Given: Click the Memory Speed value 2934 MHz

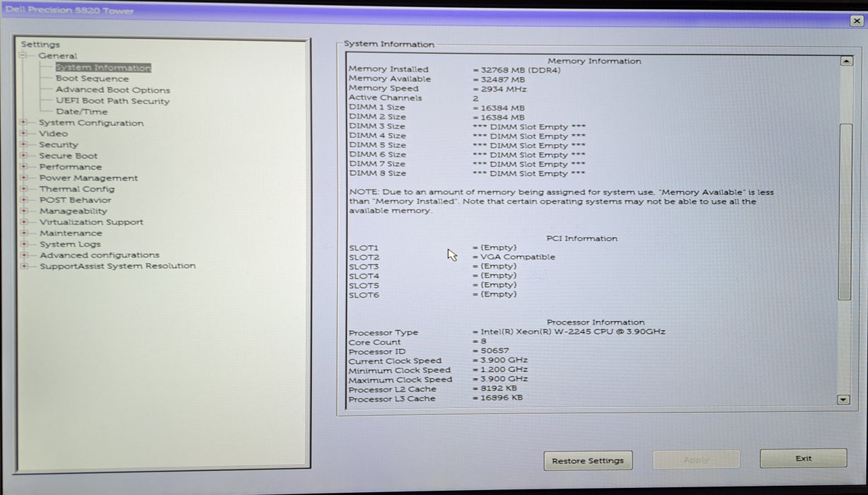Looking at the screenshot, I should click(x=499, y=89).
